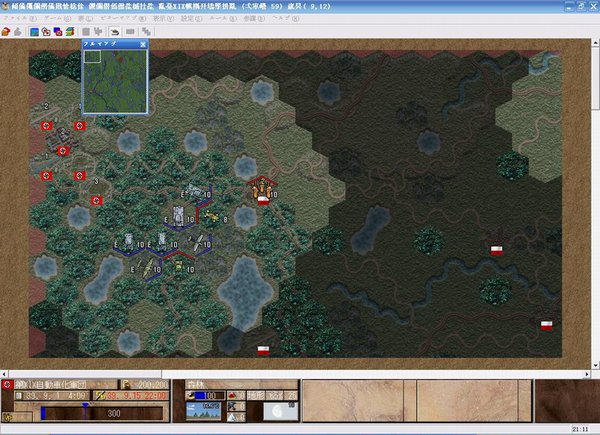Click the blue terrain gauge showing 100
Image resolution: width=600 pixels, height=435 pixels.
click(x=210, y=396)
